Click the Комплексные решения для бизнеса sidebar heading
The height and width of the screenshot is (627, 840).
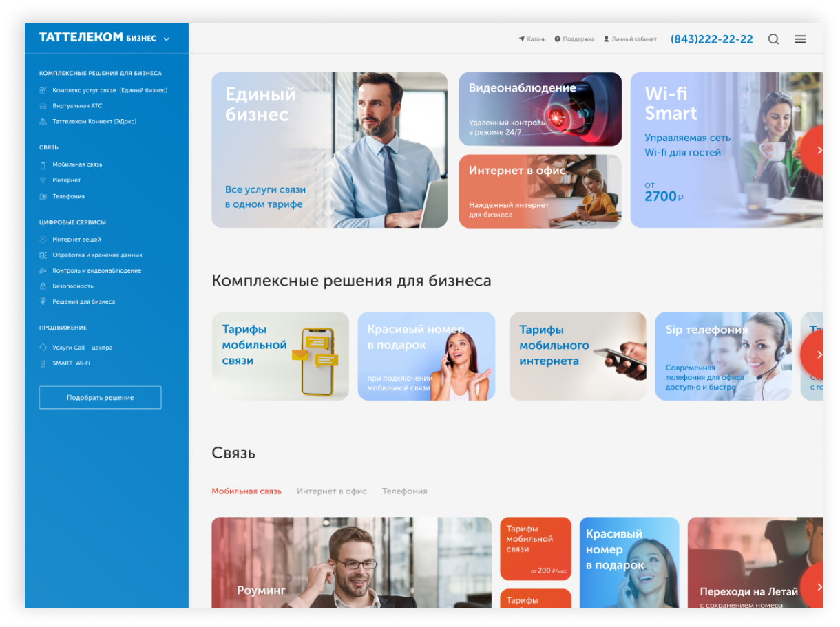(x=101, y=74)
